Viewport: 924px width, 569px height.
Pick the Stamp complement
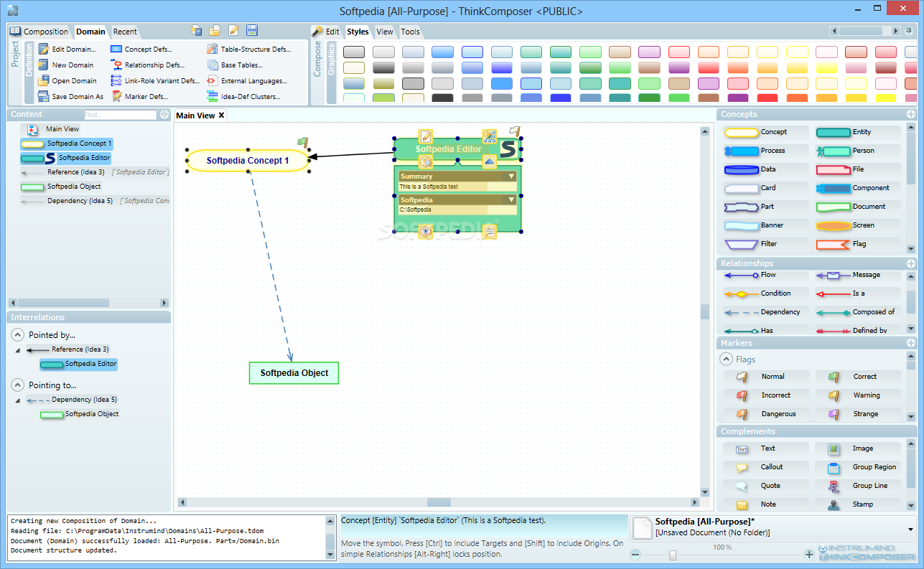pos(857,504)
